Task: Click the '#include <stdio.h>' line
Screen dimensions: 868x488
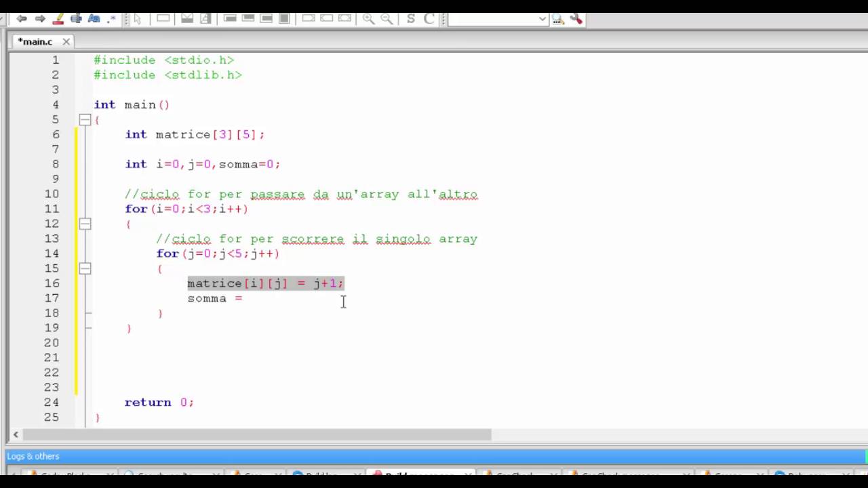Action: (164, 60)
